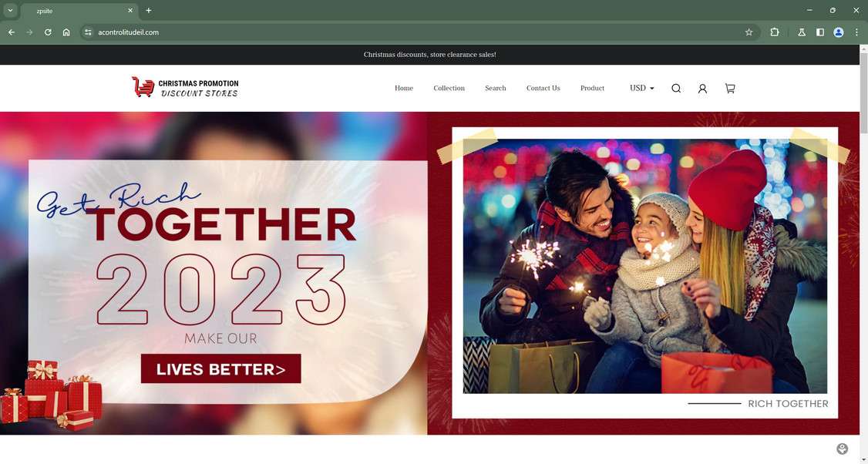
Task: Open Chrome Labs flask icon
Action: tap(802, 32)
